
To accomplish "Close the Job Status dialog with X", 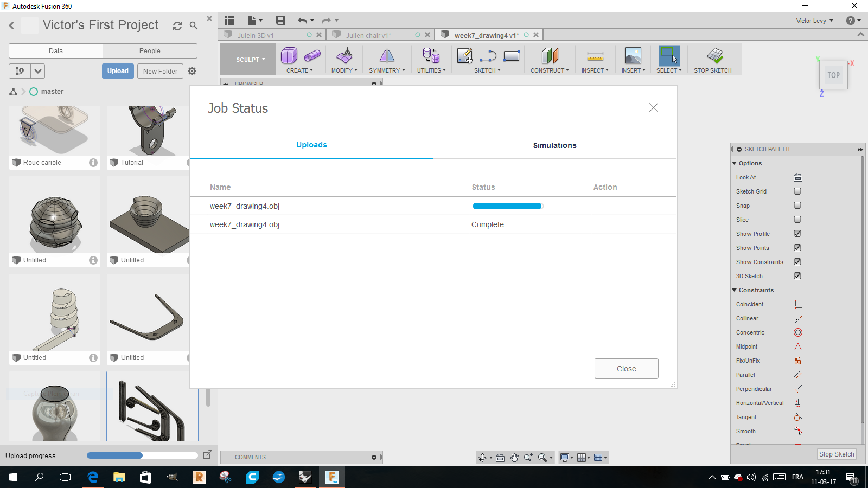I will 654,107.
